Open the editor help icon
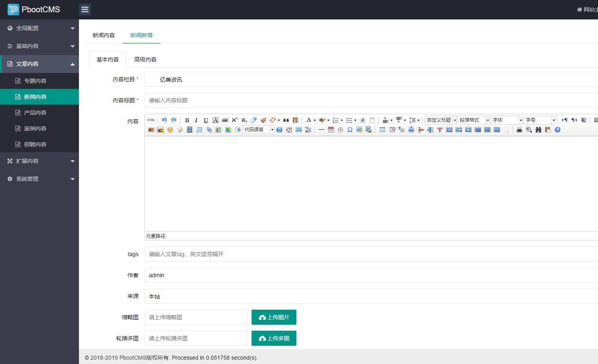This screenshot has width=598, height=364. pyautogui.click(x=558, y=130)
